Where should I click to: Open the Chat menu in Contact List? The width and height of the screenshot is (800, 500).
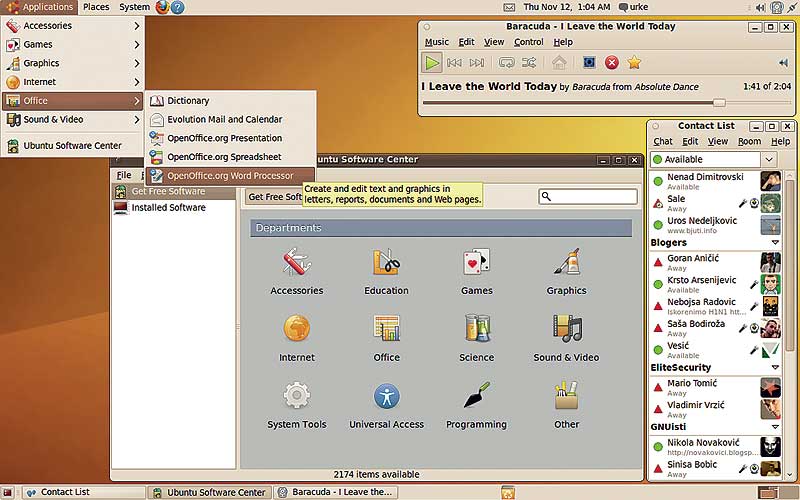click(x=663, y=141)
